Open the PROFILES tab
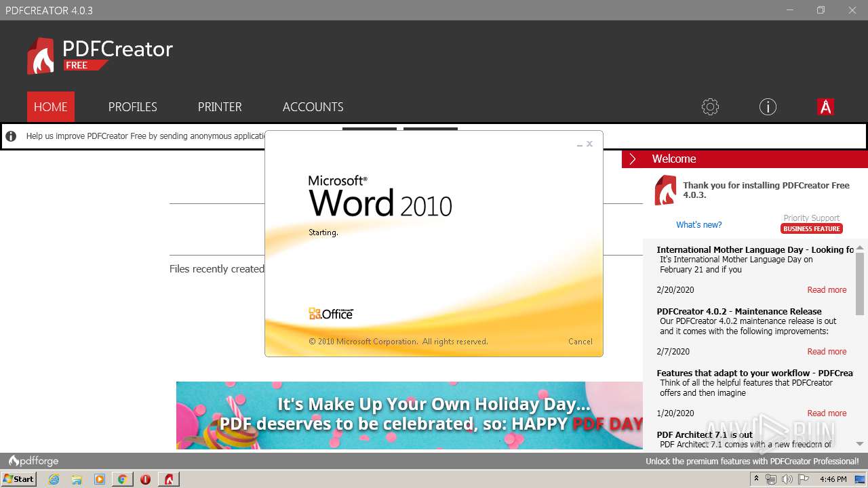The image size is (868, 488). pos(133,106)
